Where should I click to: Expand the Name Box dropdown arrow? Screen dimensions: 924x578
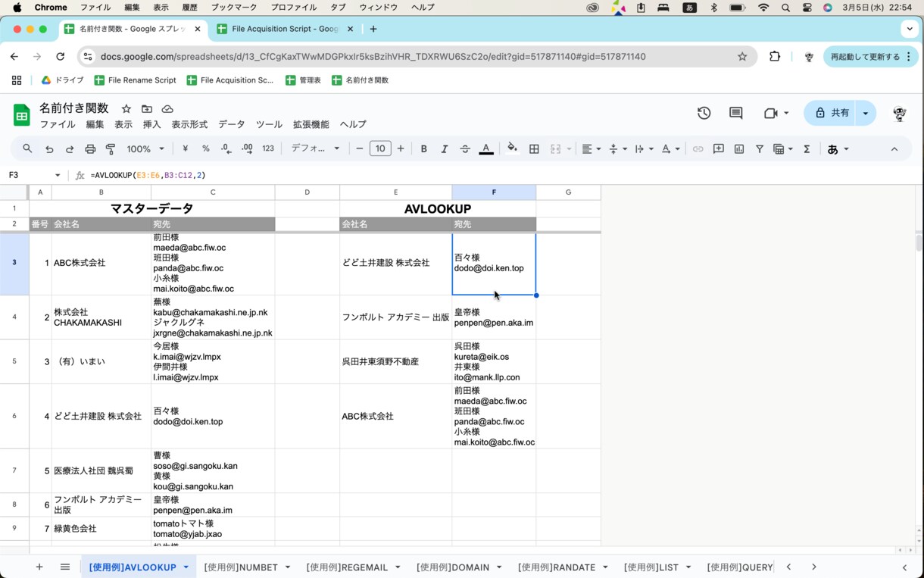click(58, 175)
